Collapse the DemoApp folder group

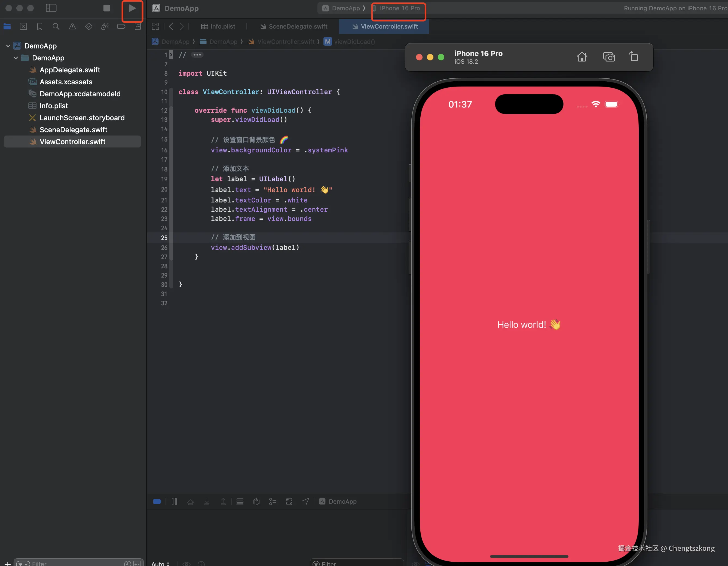pos(16,58)
